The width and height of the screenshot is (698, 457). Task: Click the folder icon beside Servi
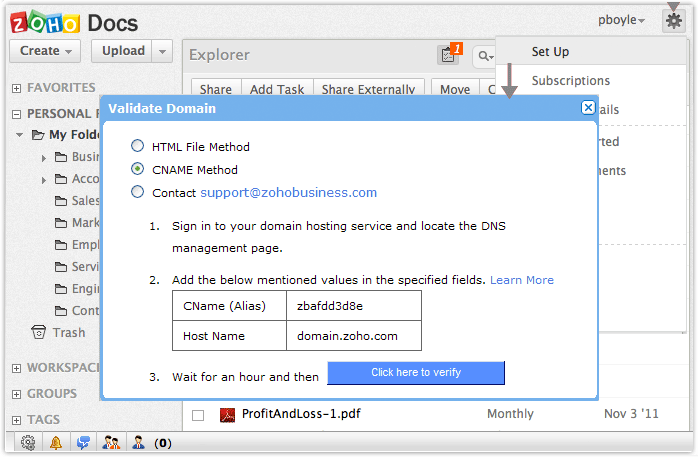point(61,267)
